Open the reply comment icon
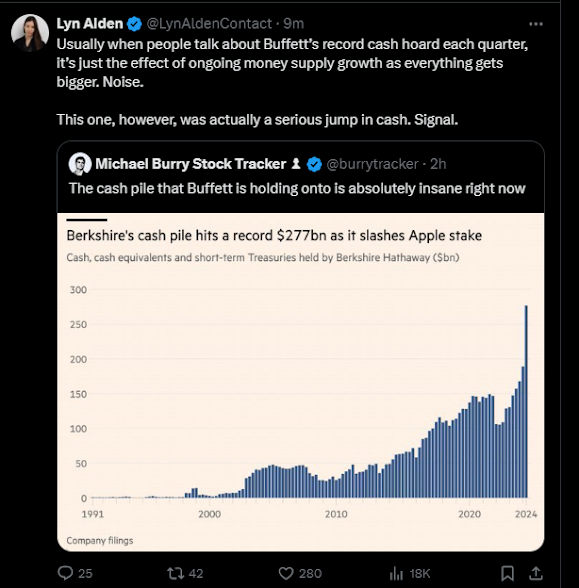 coord(65,573)
